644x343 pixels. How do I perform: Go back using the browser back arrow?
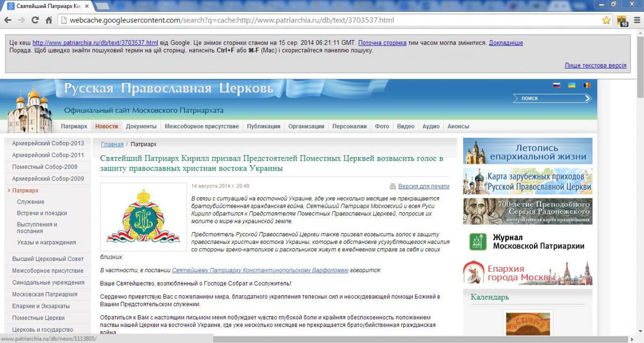click(x=8, y=20)
